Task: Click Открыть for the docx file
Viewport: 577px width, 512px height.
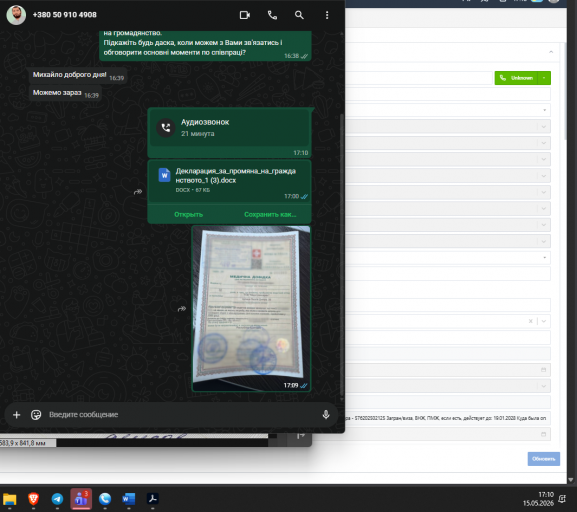Action: tap(188, 214)
